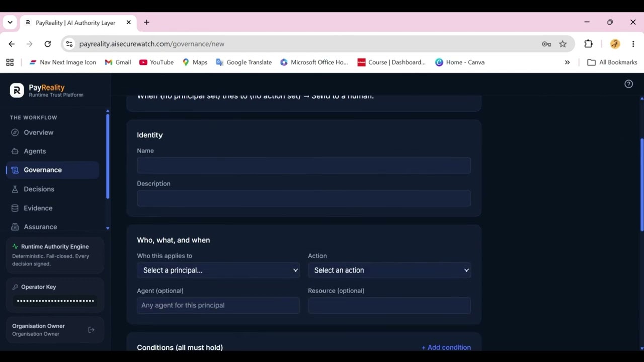Click the browser back arrow

coord(12,44)
